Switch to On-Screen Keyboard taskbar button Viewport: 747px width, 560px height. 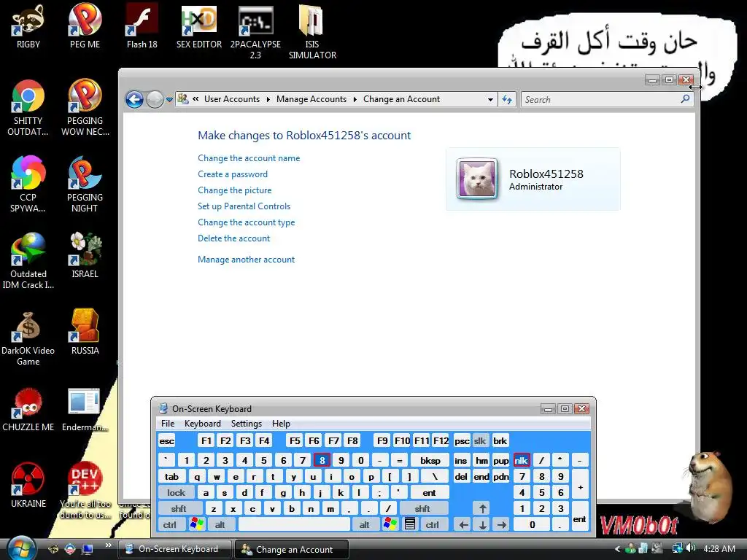pos(174,549)
